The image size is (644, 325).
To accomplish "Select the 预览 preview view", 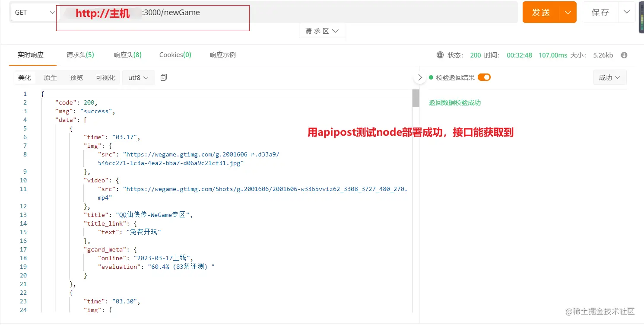I will coord(76,78).
